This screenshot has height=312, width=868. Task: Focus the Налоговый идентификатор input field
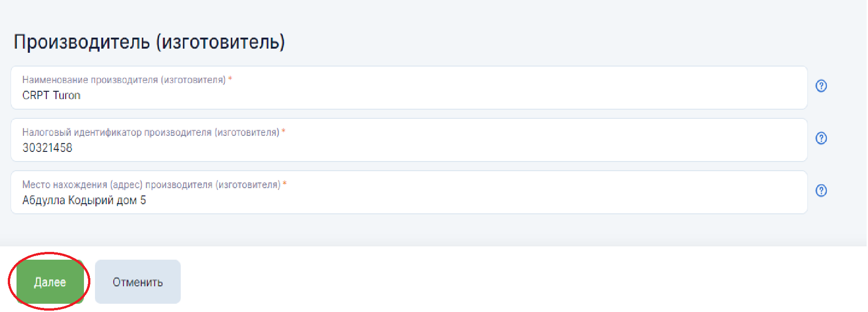409,140
